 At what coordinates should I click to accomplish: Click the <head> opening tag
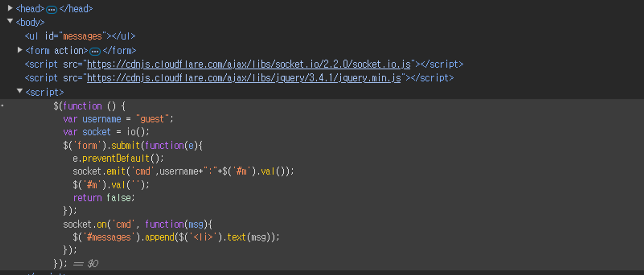[30, 9]
